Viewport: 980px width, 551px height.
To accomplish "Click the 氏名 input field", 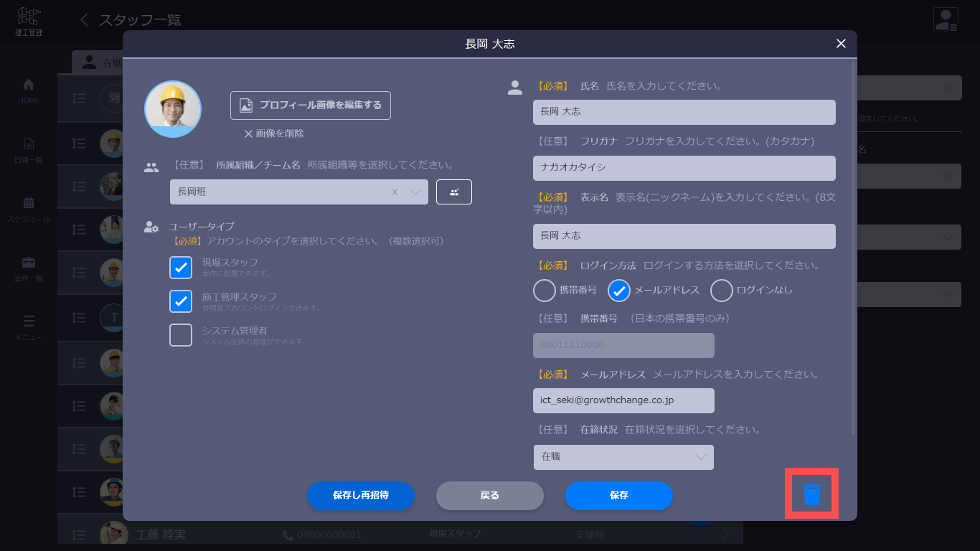I will click(684, 112).
